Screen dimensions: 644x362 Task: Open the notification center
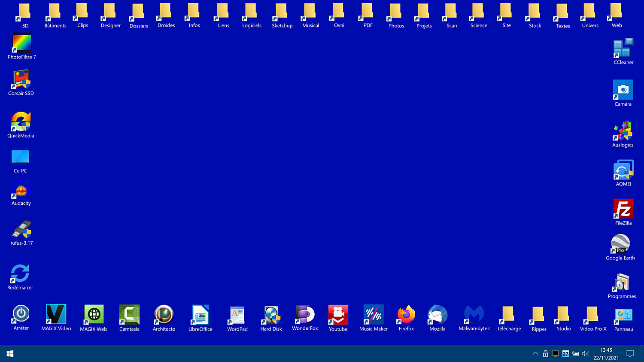point(630,353)
